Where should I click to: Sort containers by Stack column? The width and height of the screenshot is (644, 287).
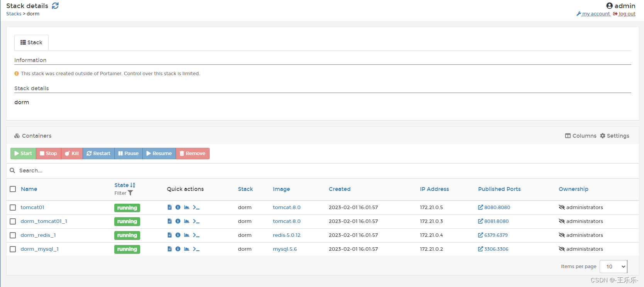tap(245, 189)
